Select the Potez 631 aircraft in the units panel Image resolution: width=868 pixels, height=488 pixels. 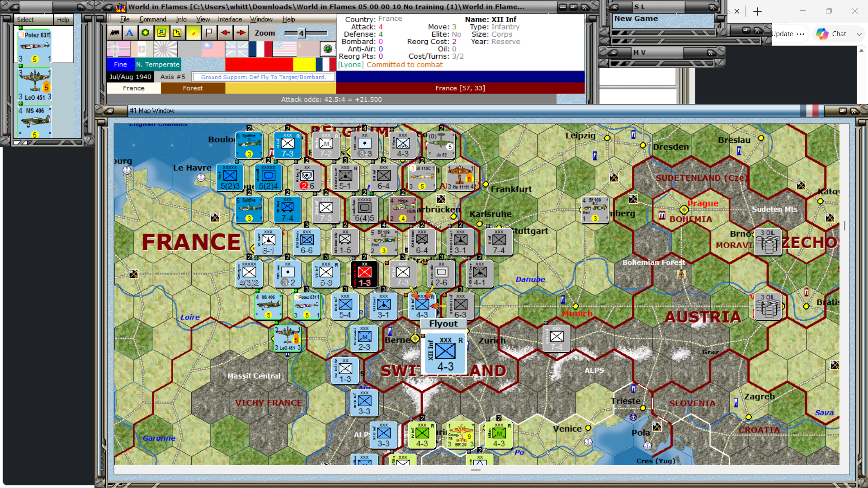(x=35, y=47)
